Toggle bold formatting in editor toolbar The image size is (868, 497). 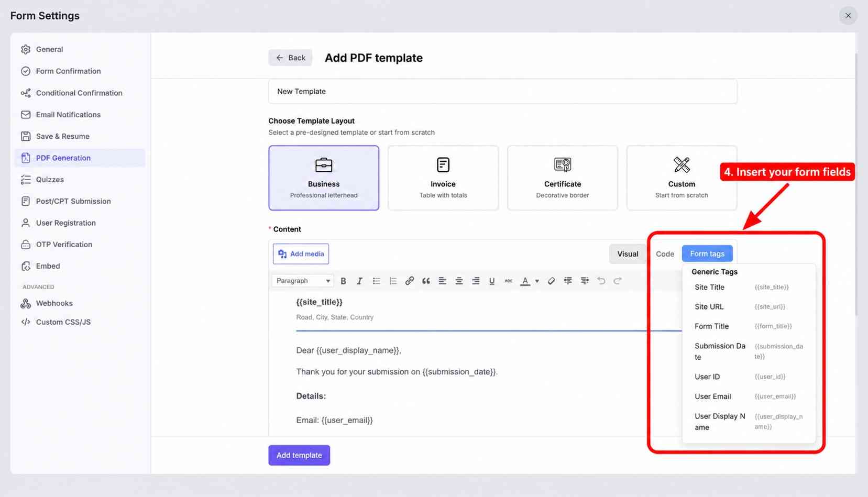coord(343,281)
